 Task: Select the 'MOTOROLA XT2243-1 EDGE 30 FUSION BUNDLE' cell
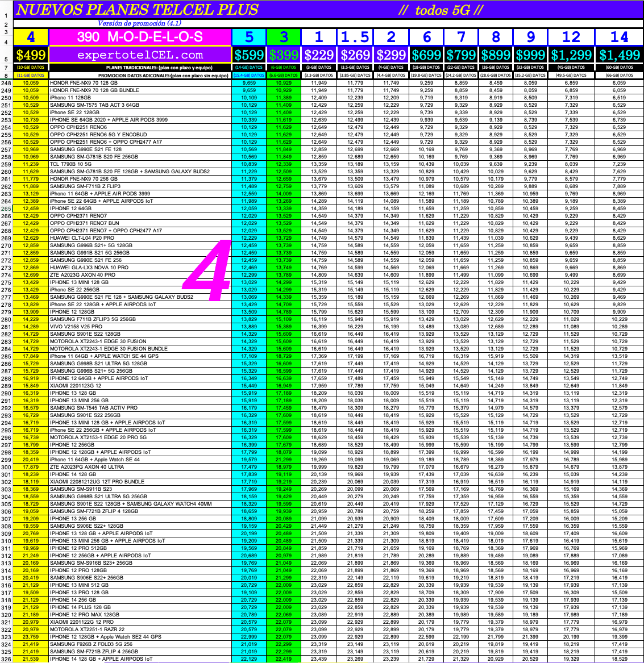pos(140,349)
